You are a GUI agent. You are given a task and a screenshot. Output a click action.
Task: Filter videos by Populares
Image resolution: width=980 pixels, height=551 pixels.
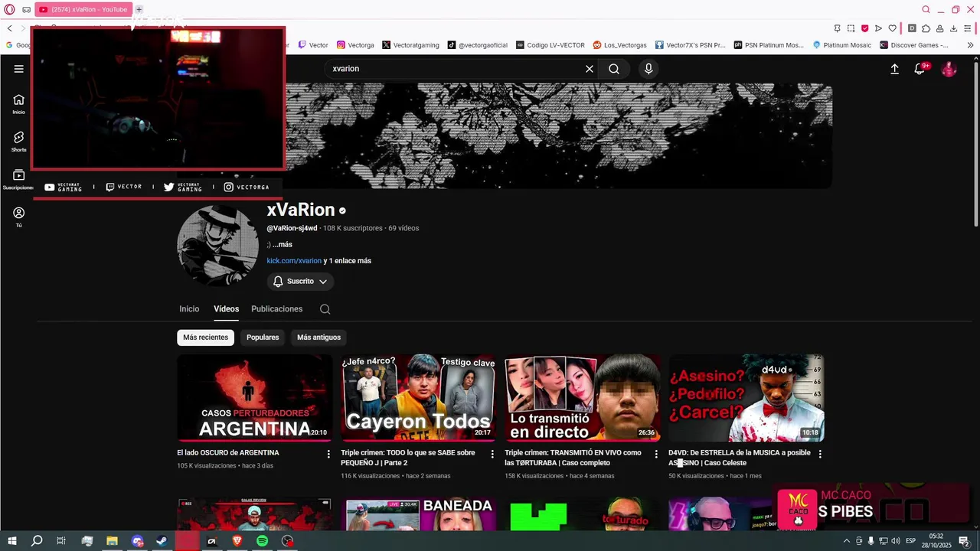(263, 337)
